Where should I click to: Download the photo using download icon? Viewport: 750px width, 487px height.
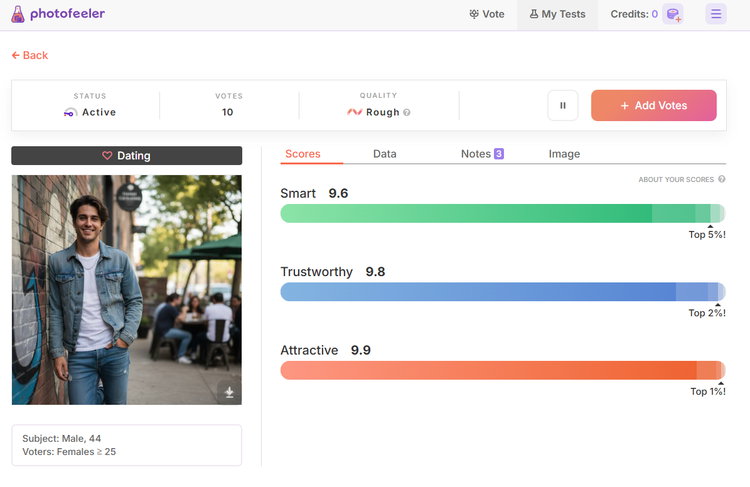[229, 392]
